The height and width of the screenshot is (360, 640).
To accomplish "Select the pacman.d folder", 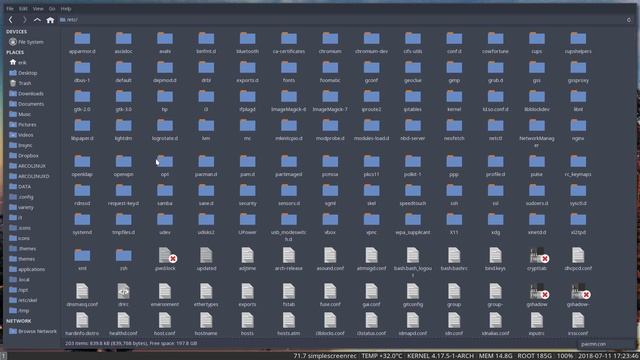I will (x=206, y=166).
